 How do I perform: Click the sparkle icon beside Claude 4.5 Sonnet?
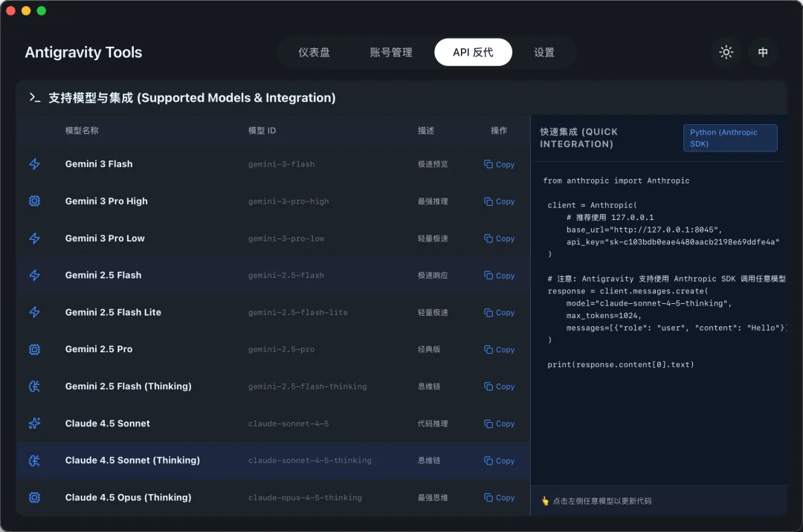[34, 424]
